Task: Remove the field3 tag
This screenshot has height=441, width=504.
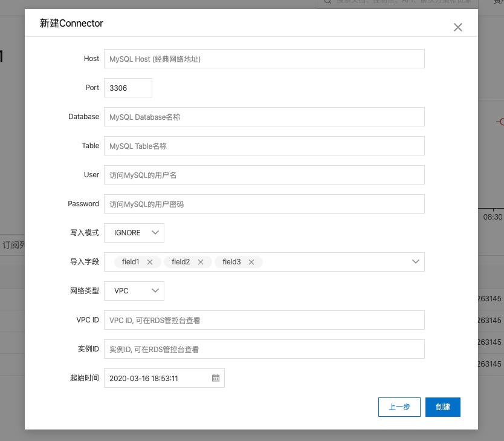Action: click(251, 262)
